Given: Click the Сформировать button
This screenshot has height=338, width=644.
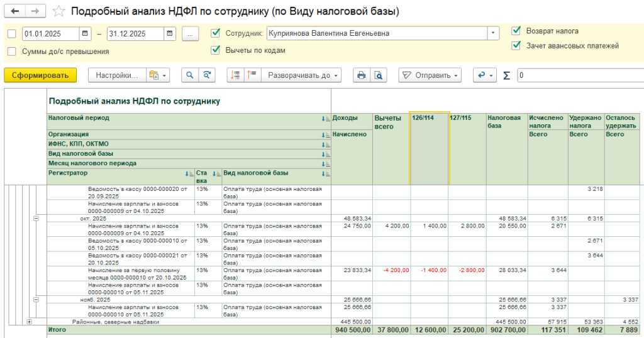Looking at the screenshot, I should pos(40,75).
